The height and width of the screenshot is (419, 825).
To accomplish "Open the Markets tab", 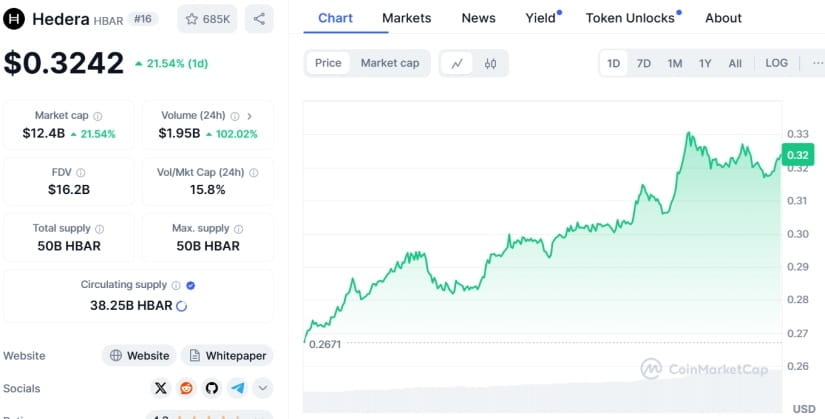I will tap(406, 18).
